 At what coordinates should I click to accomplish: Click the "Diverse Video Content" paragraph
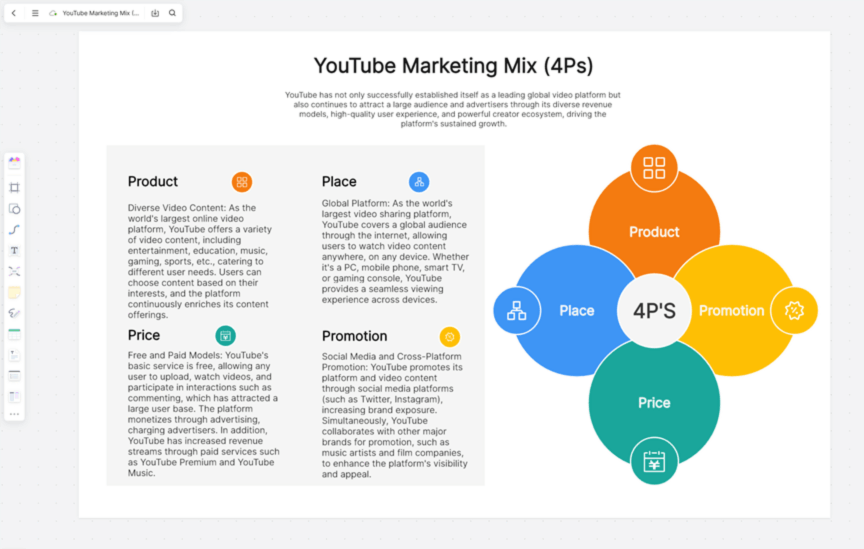199,261
